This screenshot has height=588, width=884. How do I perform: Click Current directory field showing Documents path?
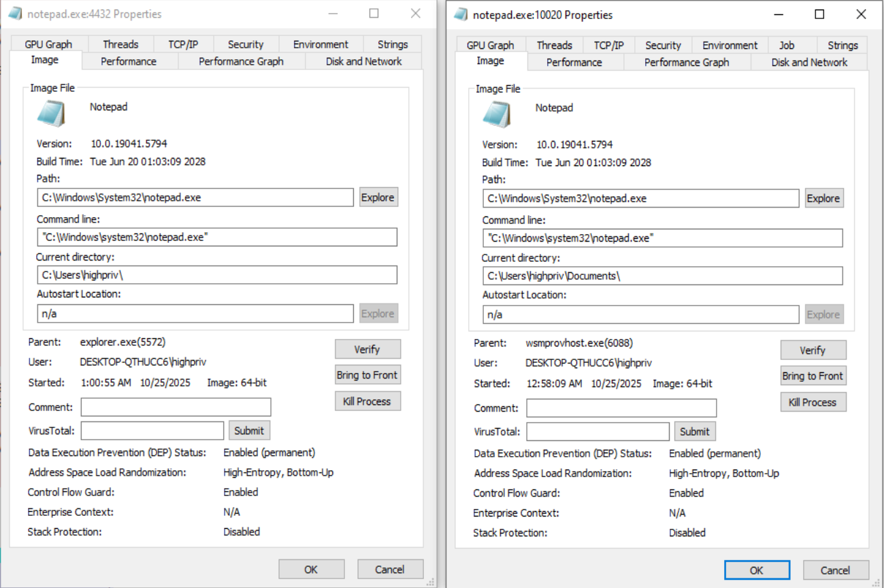coord(662,276)
